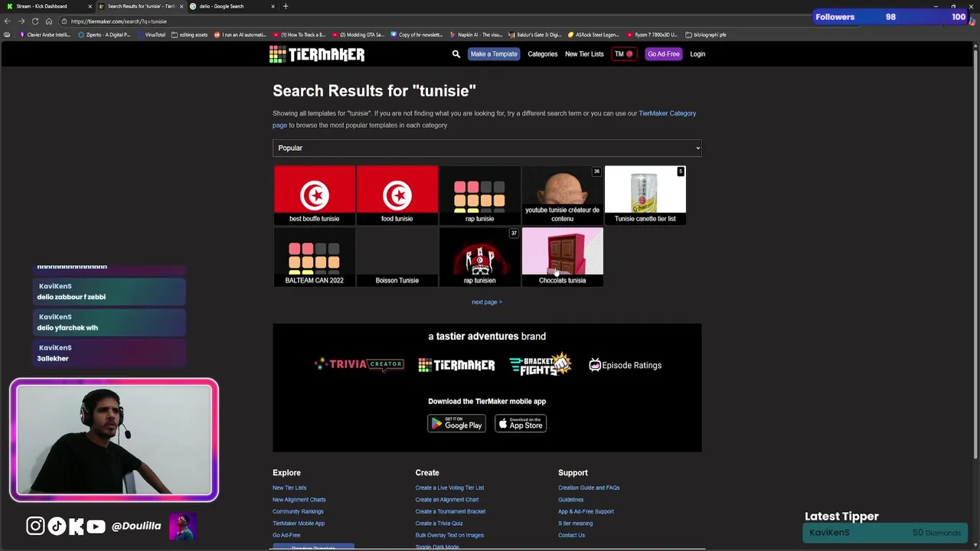Viewport: 980px width, 551px height.
Task: Open the rap tunisien template
Action: pos(479,257)
